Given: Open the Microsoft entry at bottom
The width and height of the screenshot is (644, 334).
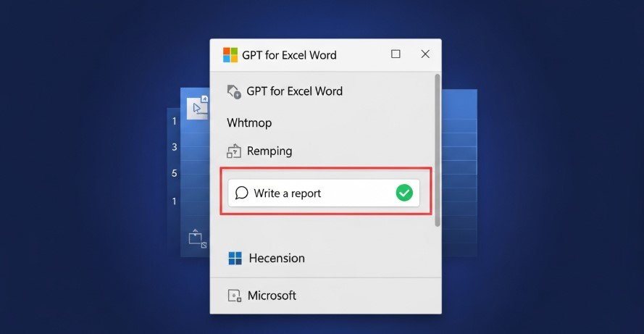Looking at the screenshot, I should [x=272, y=296].
